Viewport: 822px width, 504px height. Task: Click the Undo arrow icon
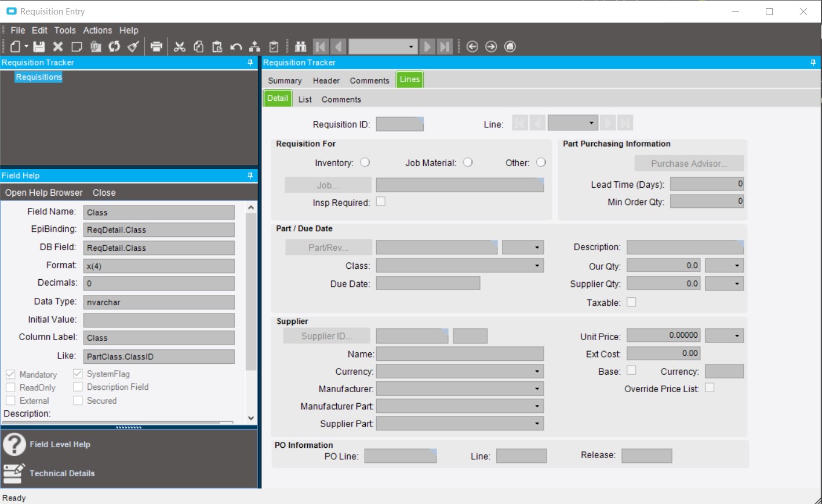click(x=236, y=47)
